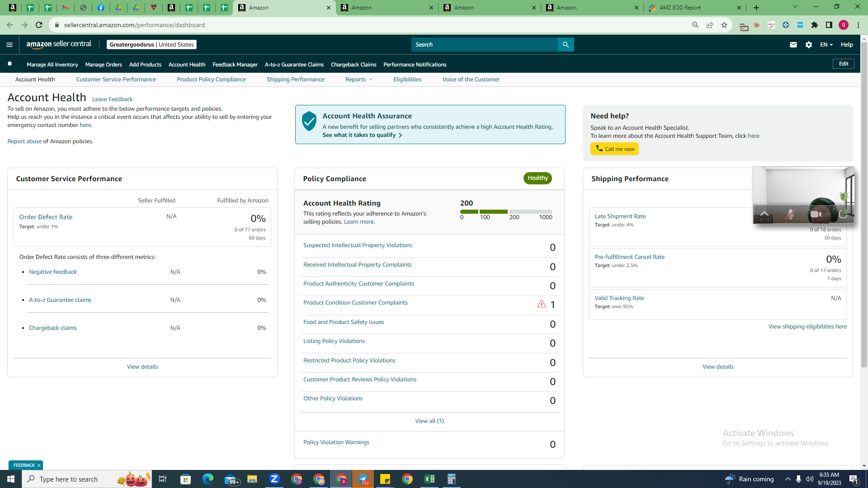The image size is (868, 488).
Task: Dismiss the FEEDBACK badge with its X
Action: pos(39,465)
